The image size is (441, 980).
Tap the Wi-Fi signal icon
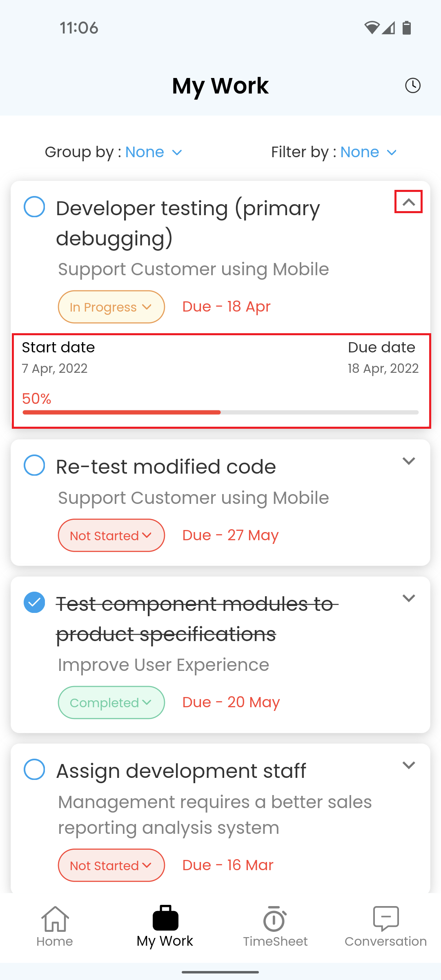click(372, 28)
